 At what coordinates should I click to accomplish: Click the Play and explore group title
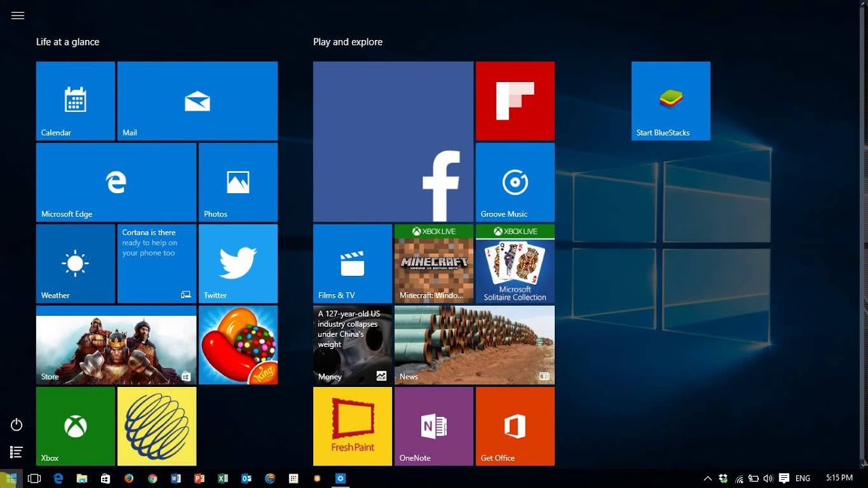point(348,42)
